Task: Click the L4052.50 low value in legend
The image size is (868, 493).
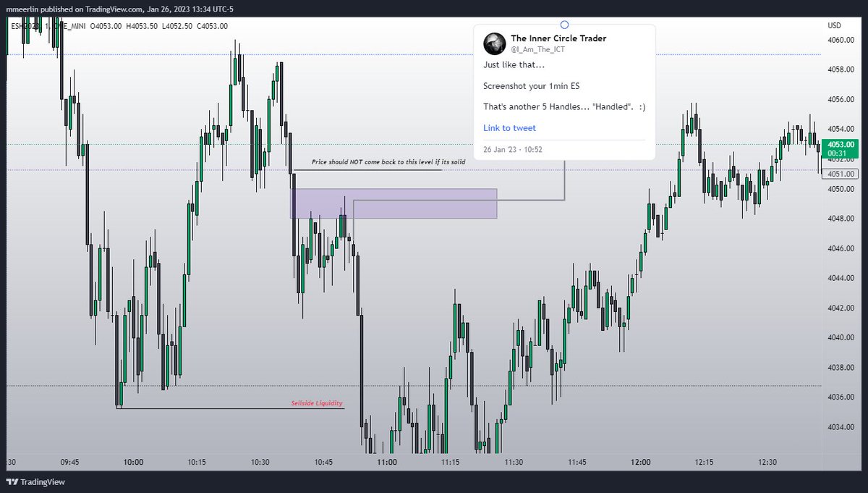Action: tap(176, 26)
